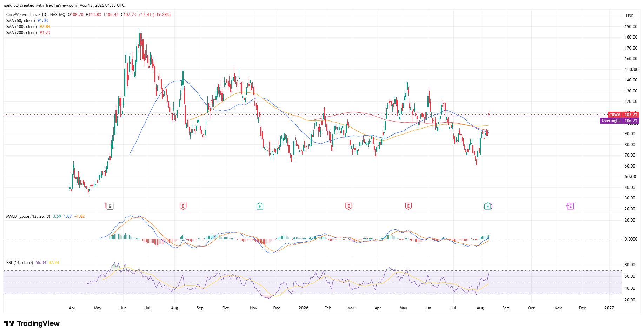Viewport: 644px width, 334px height.
Task: Click the ipek_SQ created with TradingView.com header
Action: point(64,5)
